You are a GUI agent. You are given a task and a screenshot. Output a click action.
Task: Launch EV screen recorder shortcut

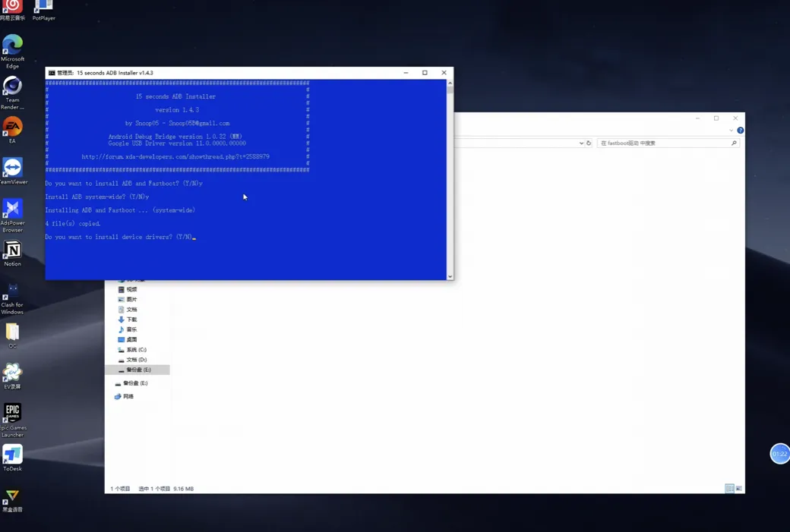(x=13, y=376)
